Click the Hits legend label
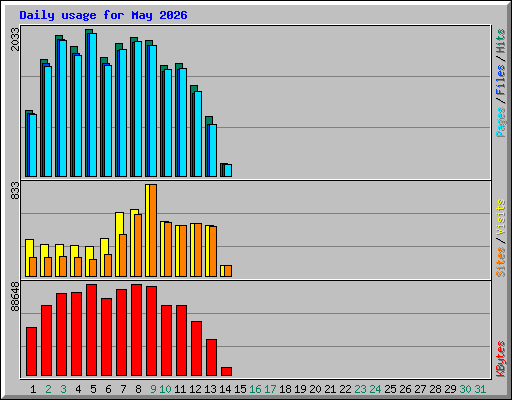The height and width of the screenshot is (400, 512). 500,41
